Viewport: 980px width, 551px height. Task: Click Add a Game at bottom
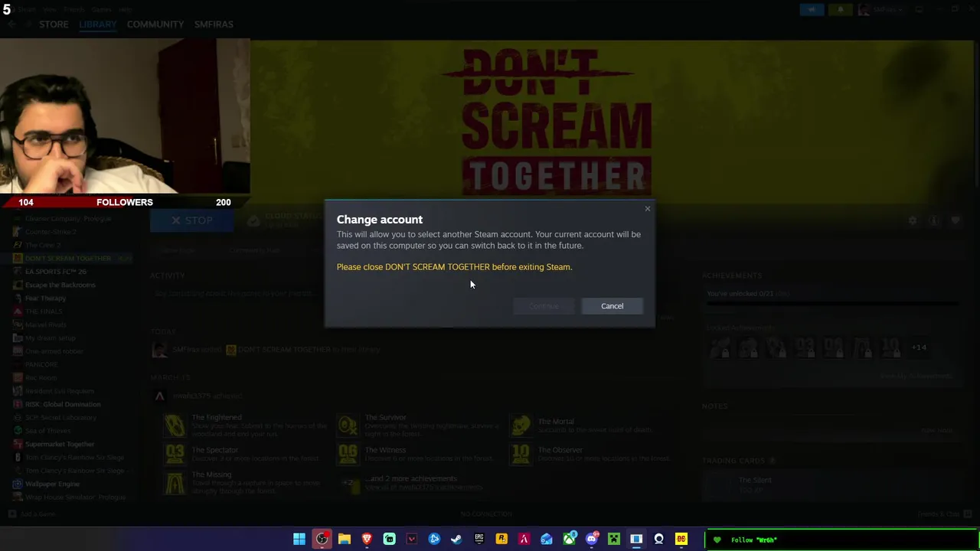tap(32, 514)
